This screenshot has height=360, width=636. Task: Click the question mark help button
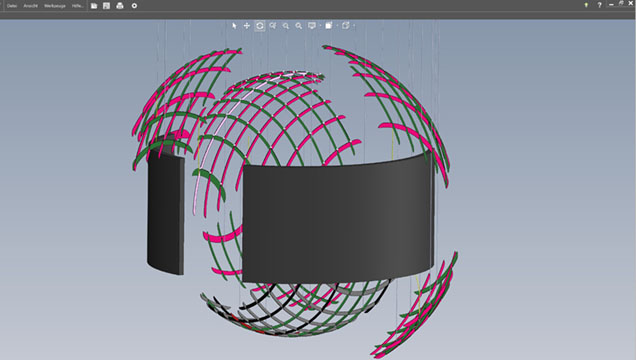click(x=599, y=5)
